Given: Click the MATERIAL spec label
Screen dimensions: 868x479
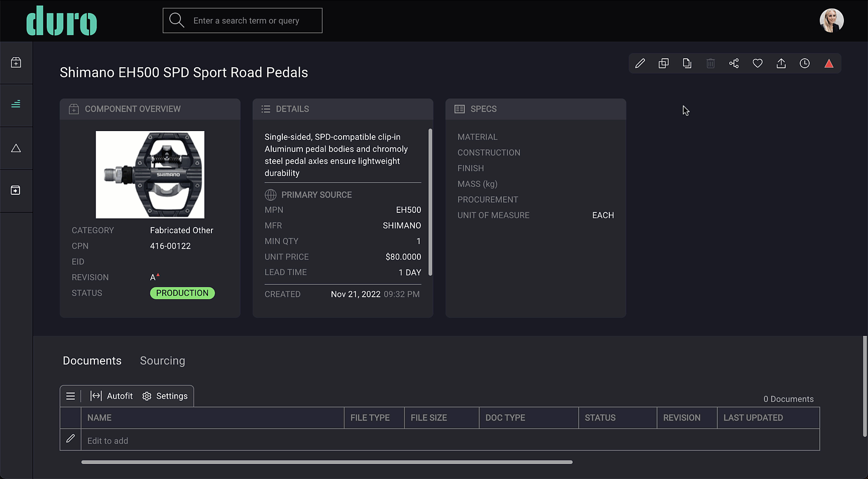Looking at the screenshot, I should click(x=477, y=137).
